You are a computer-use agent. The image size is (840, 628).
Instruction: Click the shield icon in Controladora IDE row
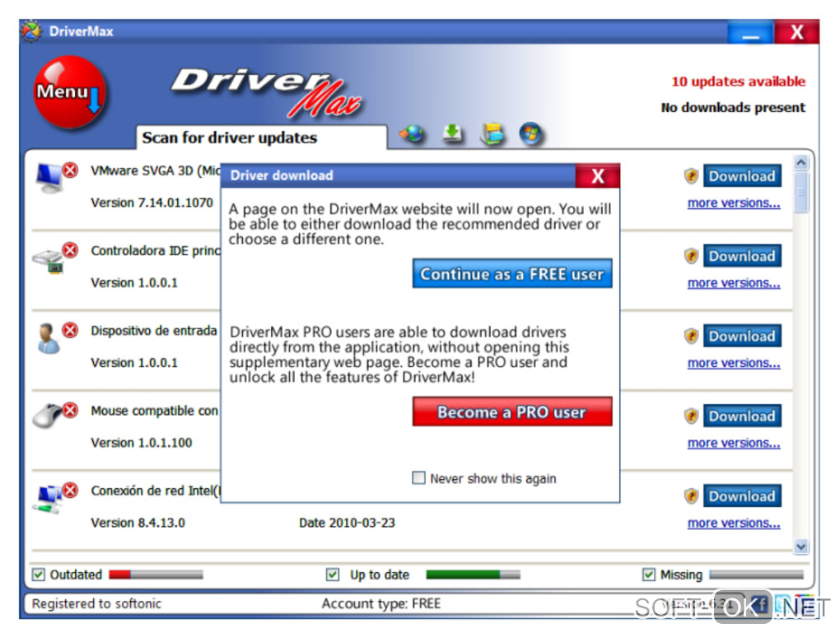(x=691, y=256)
